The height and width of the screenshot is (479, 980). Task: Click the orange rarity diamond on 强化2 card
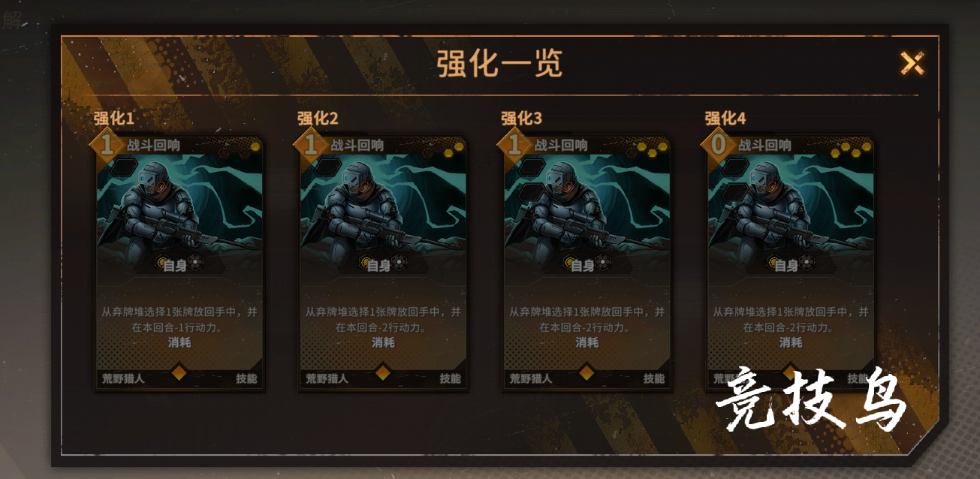pos(383,372)
